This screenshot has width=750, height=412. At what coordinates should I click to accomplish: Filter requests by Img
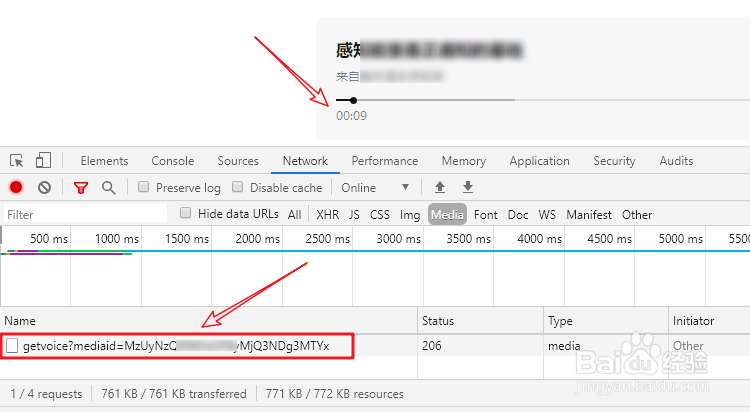(410, 215)
